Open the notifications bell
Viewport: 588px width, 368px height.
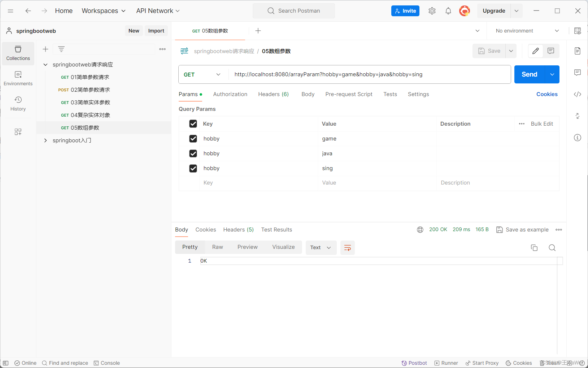448,11
